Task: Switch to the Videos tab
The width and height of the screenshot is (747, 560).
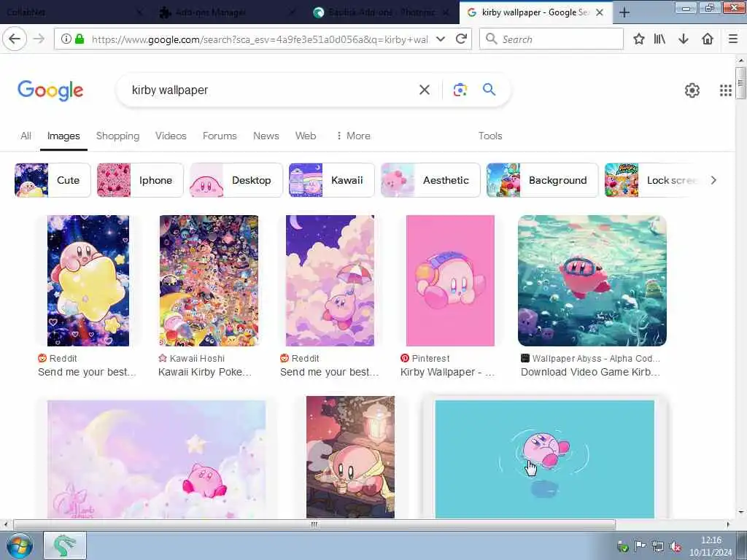Action: point(171,136)
